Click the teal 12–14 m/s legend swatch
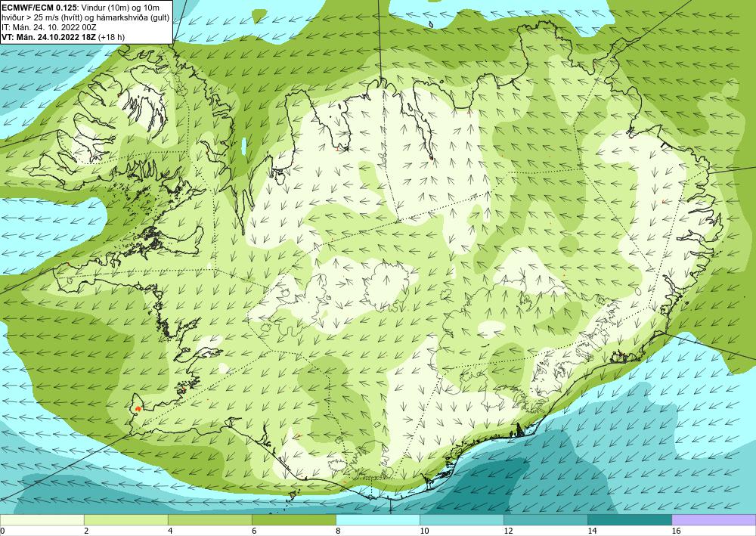Screen dimensions: 756x536 [x=545, y=520]
